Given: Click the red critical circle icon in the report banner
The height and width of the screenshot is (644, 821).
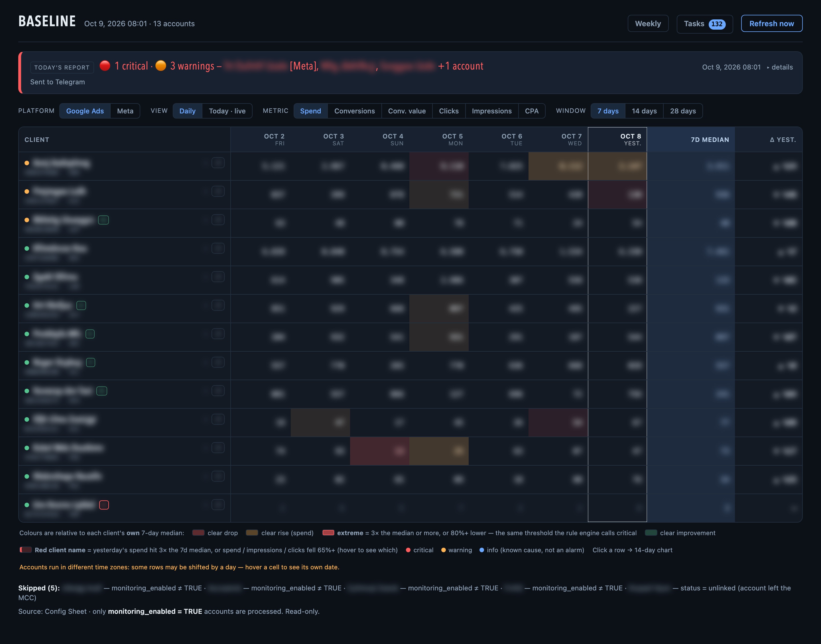Looking at the screenshot, I should tap(105, 66).
